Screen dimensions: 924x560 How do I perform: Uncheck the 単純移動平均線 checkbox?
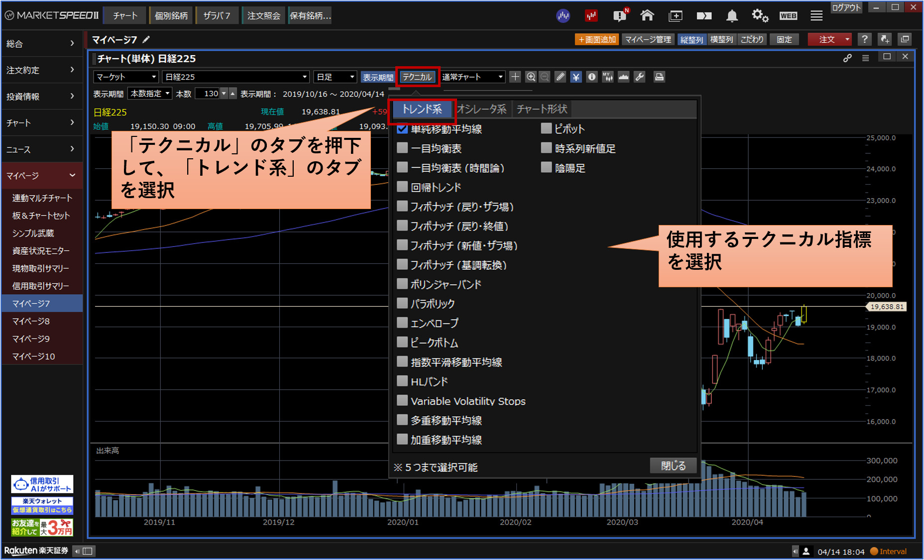coord(402,129)
